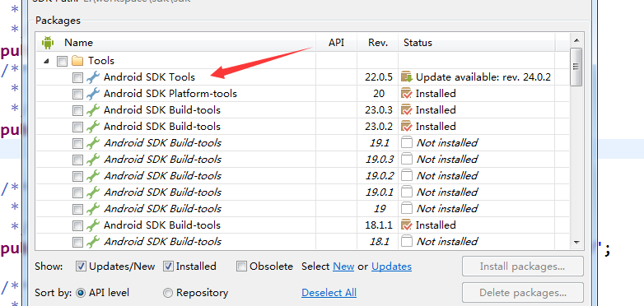Click the wrench icon beside Android SDK Tools
Viewport: 644px width, 306px height.
(x=93, y=77)
